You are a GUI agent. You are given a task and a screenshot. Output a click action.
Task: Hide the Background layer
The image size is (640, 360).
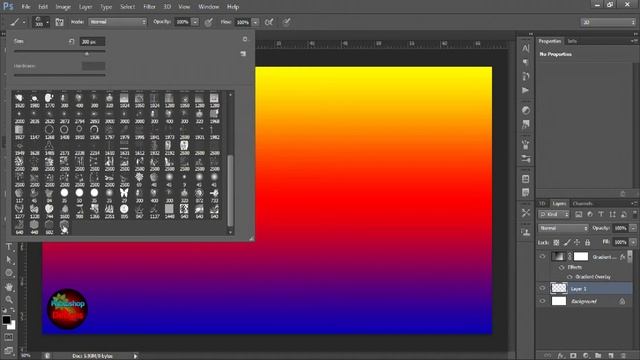coord(542,301)
